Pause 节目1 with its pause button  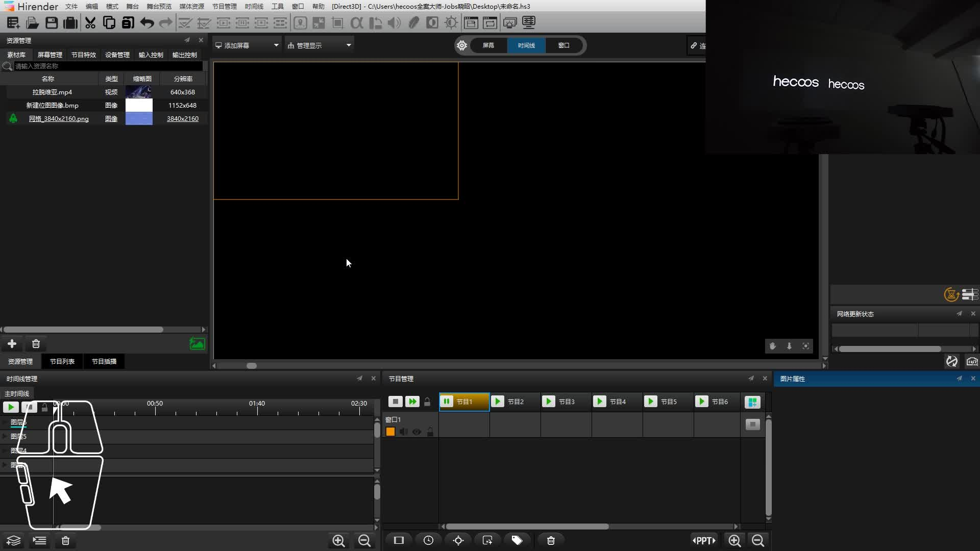tap(447, 402)
